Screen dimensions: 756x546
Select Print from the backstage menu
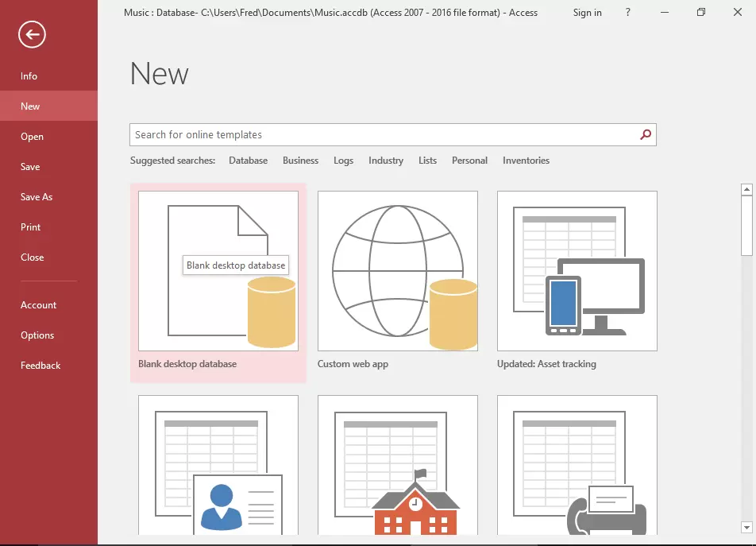pos(31,227)
